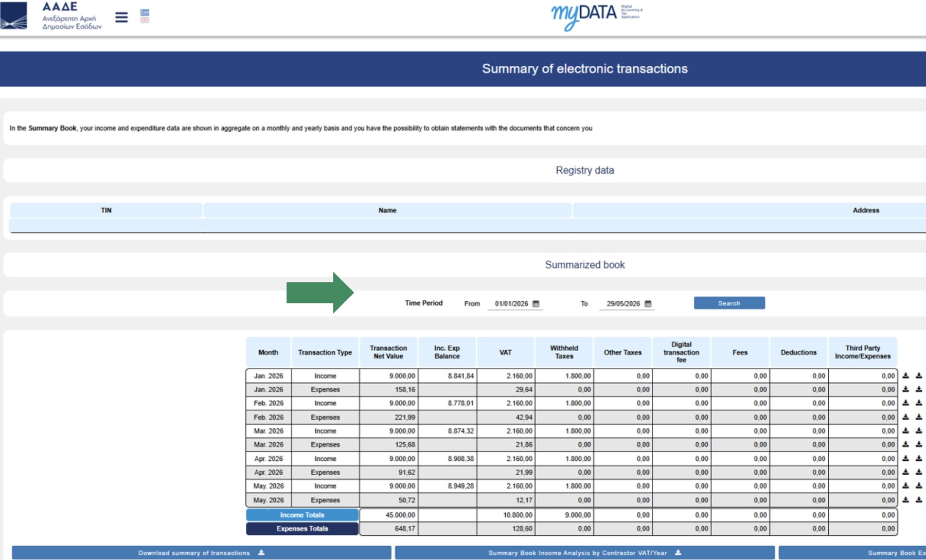Click Summary Book Income Analysis by Contractor button

[584, 553]
